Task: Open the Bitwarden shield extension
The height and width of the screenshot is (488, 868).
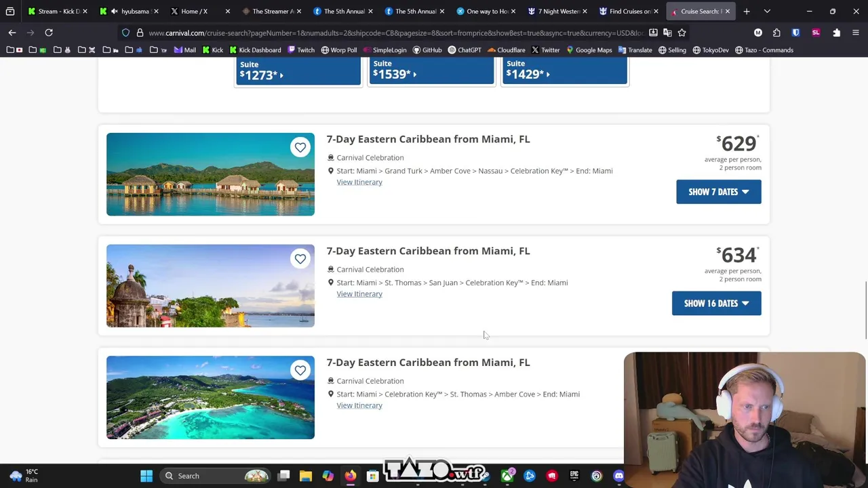Action: tap(795, 33)
